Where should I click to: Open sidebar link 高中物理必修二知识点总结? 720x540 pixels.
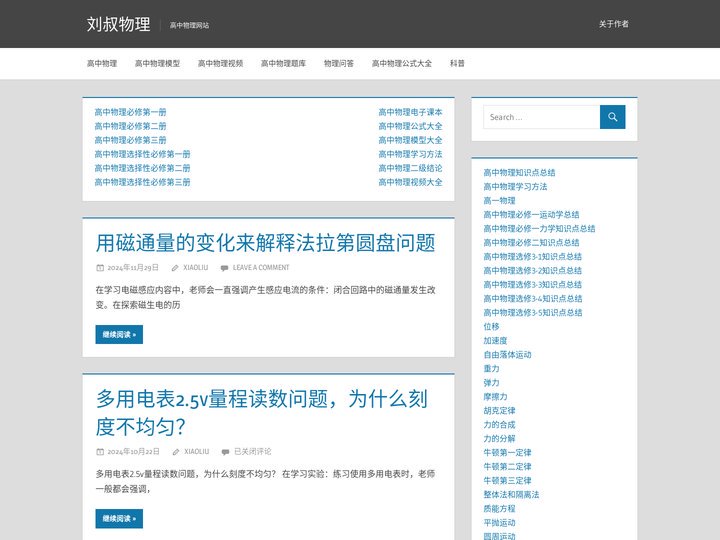click(x=531, y=242)
